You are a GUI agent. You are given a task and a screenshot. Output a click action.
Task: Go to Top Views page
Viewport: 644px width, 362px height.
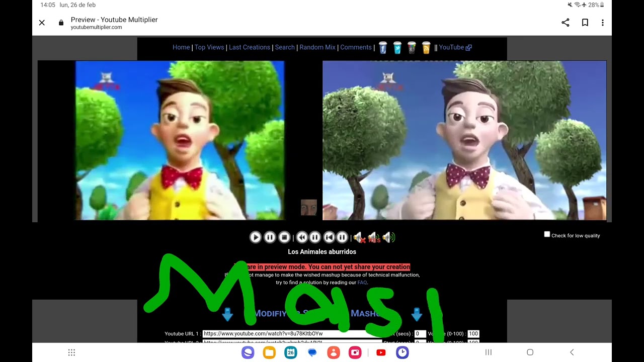[x=209, y=47]
